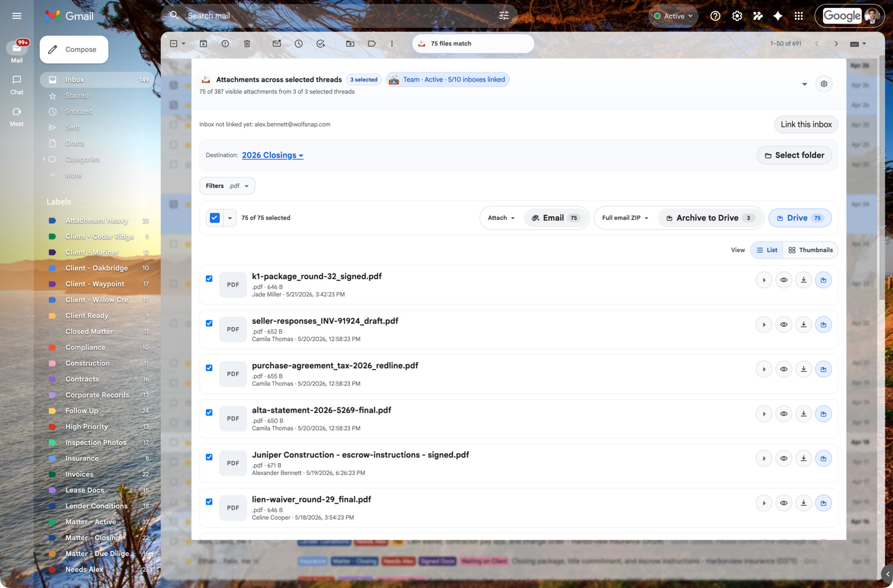Image resolution: width=893 pixels, height=588 pixels.
Task: Save lien-waiver_round-29_final.pdf to Drive
Action: point(824,503)
